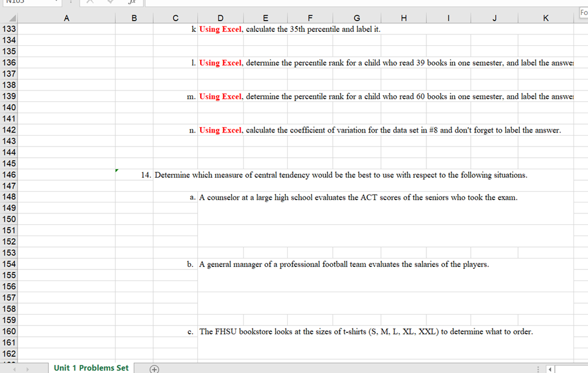588x373 pixels.
Task: Click the FHSU bookstore t-shirts question
Action: pyautogui.click(x=366, y=332)
